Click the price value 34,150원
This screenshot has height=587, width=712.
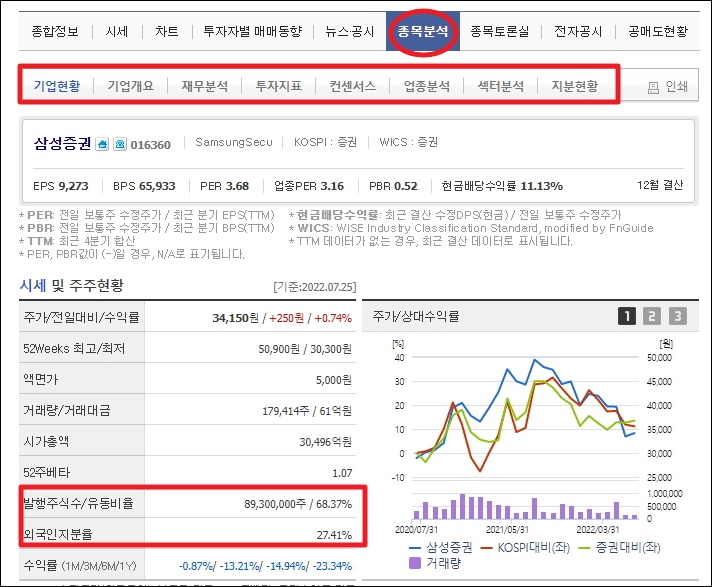(x=235, y=318)
